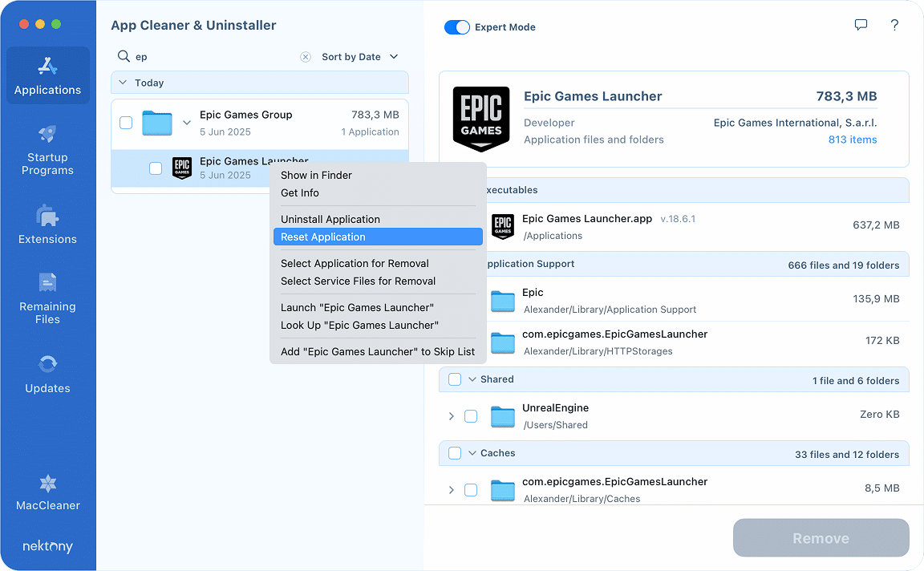The height and width of the screenshot is (571, 924).
Task: Check the Caches section checkbox
Action: coord(455,453)
